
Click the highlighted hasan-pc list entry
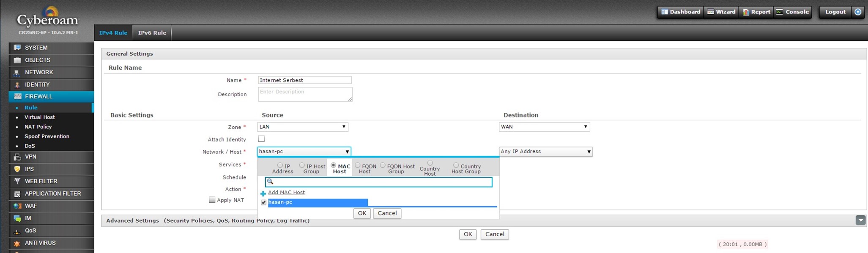[x=318, y=203]
